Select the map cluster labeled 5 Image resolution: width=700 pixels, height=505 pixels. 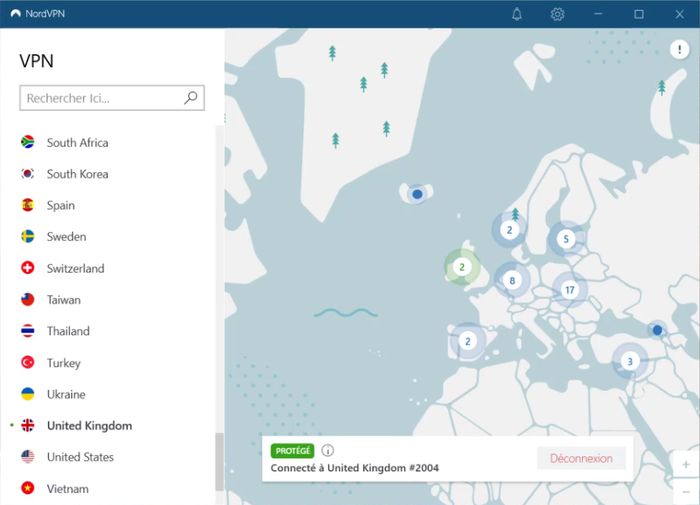566,239
